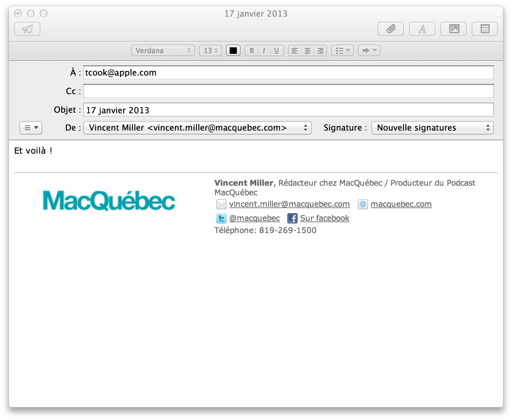Open the De sender account dropdown
This screenshot has width=512, height=420.
click(x=197, y=128)
